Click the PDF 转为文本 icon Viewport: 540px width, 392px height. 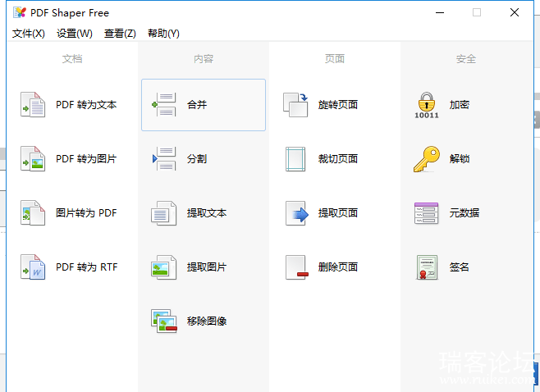tap(33, 105)
